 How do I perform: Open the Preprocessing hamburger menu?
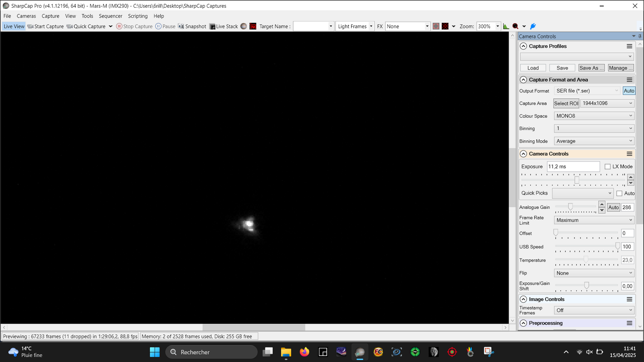pos(629,323)
